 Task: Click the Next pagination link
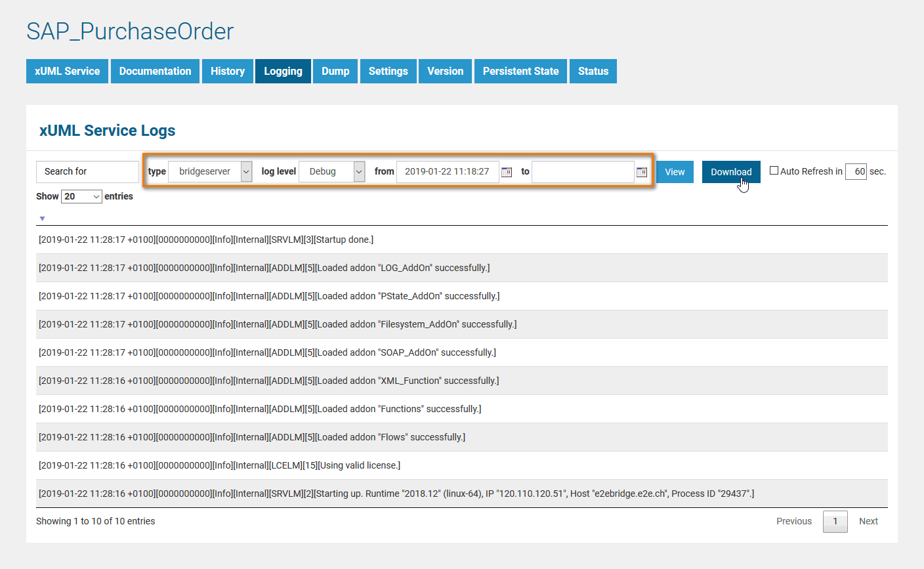[x=868, y=521]
